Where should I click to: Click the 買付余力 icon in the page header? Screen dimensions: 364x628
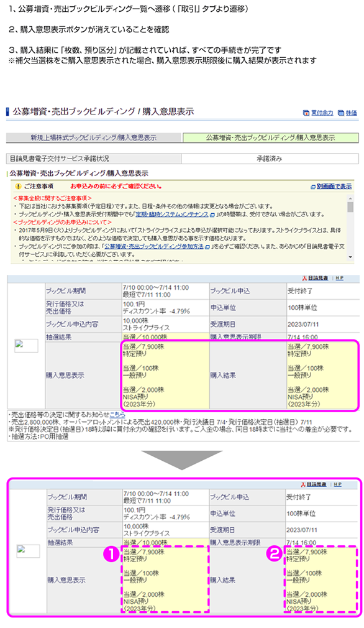(x=306, y=113)
